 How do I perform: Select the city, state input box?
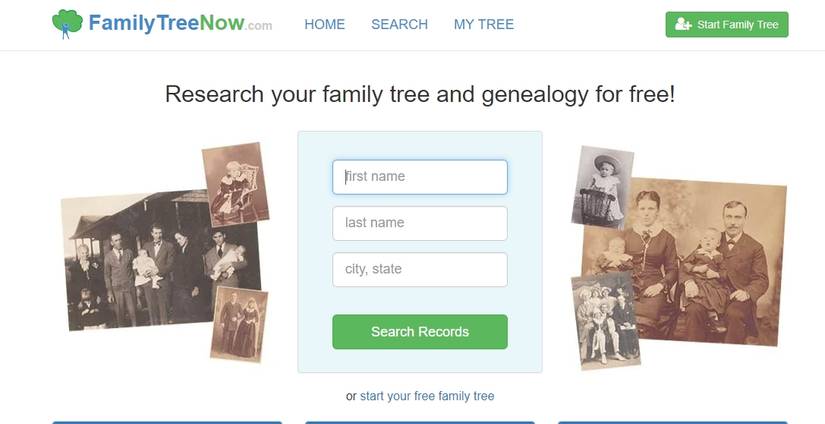coord(419,269)
